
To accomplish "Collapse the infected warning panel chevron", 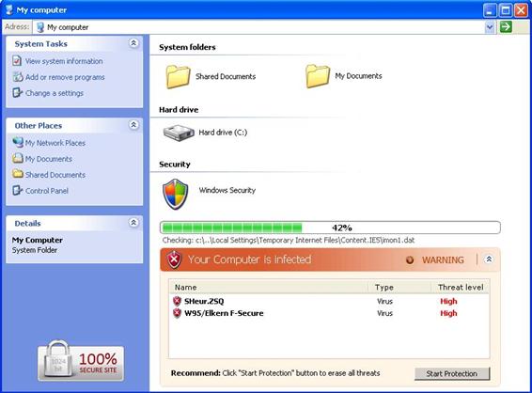I will coord(489,259).
